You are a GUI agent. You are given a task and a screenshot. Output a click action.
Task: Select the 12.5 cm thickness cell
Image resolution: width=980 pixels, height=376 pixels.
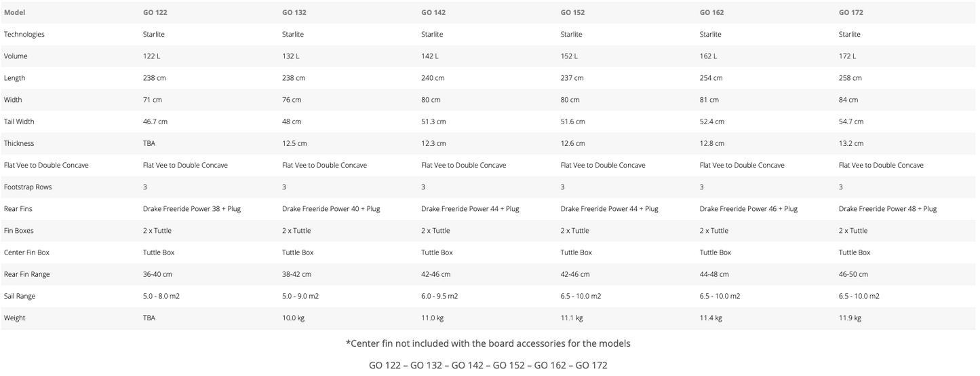pyautogui.click(x=294, y=143)
